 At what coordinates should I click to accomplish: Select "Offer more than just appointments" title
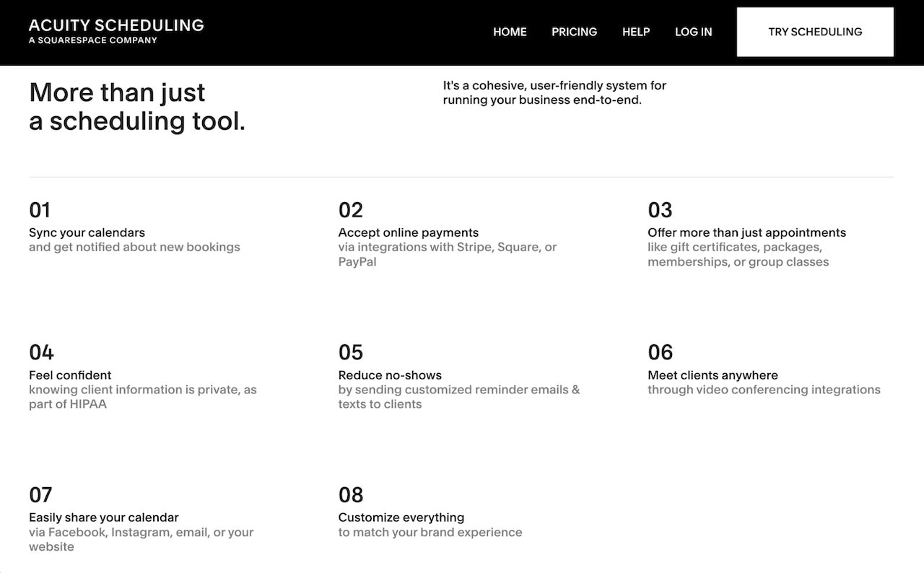point(746,232)
